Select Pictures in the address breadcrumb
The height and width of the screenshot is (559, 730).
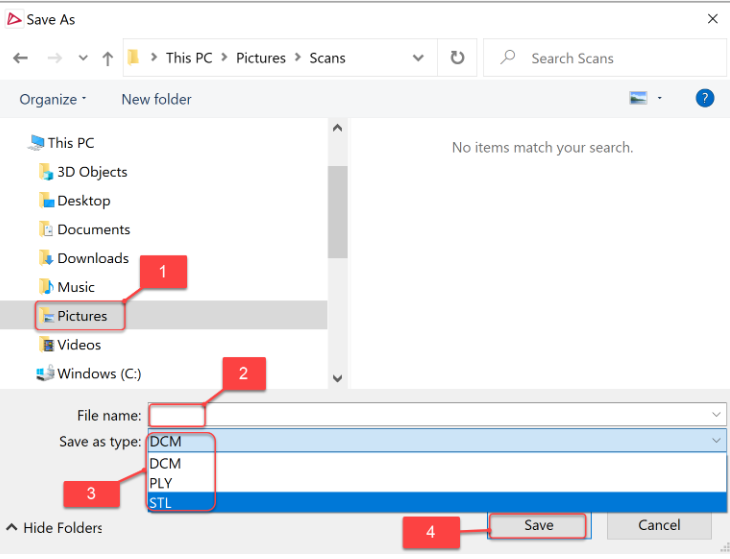click(261, 58)
